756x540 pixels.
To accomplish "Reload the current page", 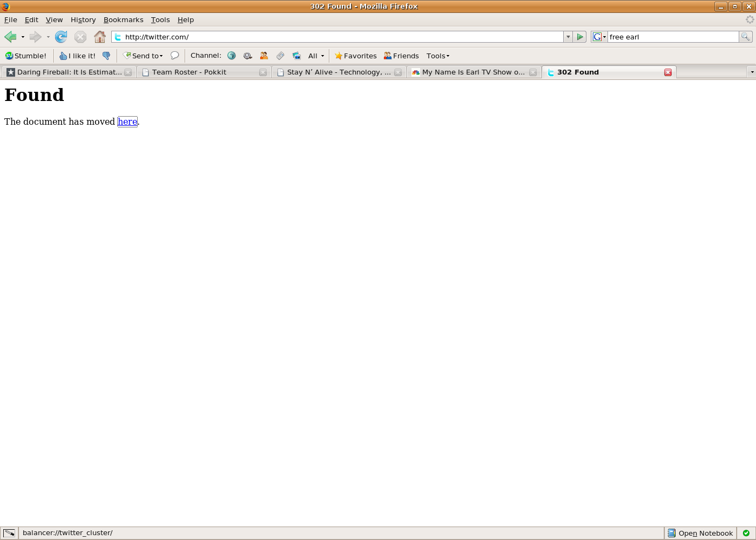I will pos(61,37).
